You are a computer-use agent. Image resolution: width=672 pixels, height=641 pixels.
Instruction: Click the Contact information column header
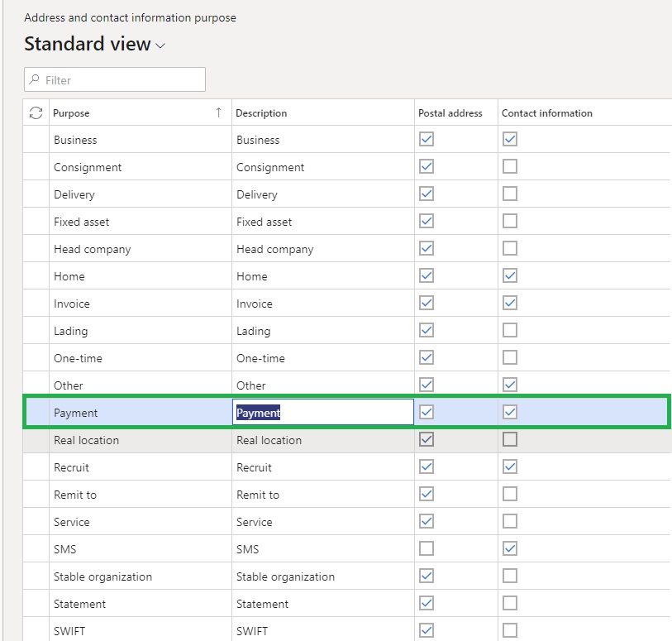click(x=547, y=113)
